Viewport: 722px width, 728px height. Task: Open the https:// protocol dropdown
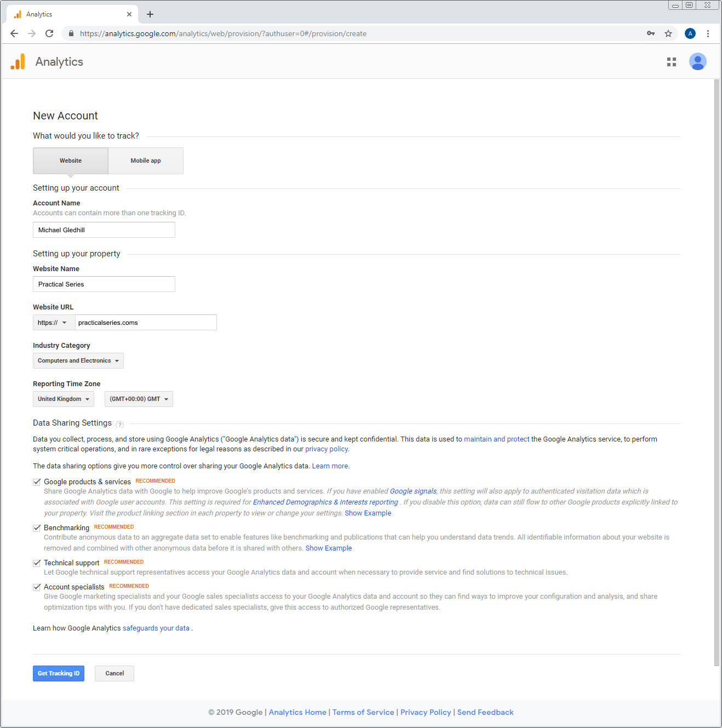54,323
